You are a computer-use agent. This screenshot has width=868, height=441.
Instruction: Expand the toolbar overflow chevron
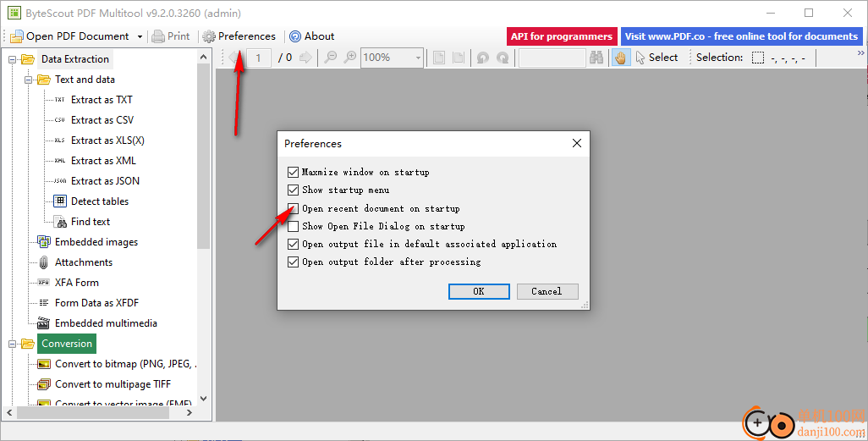coord(860,53)
